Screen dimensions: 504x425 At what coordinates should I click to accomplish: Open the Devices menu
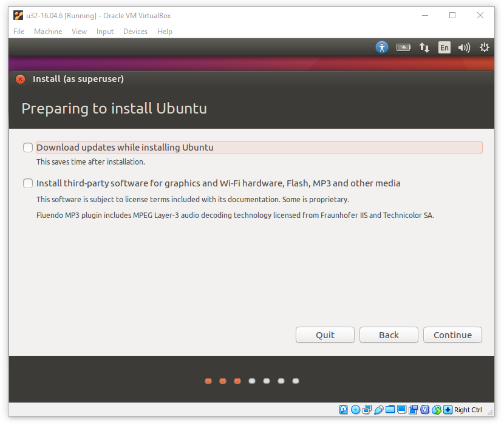coord(135,32)
